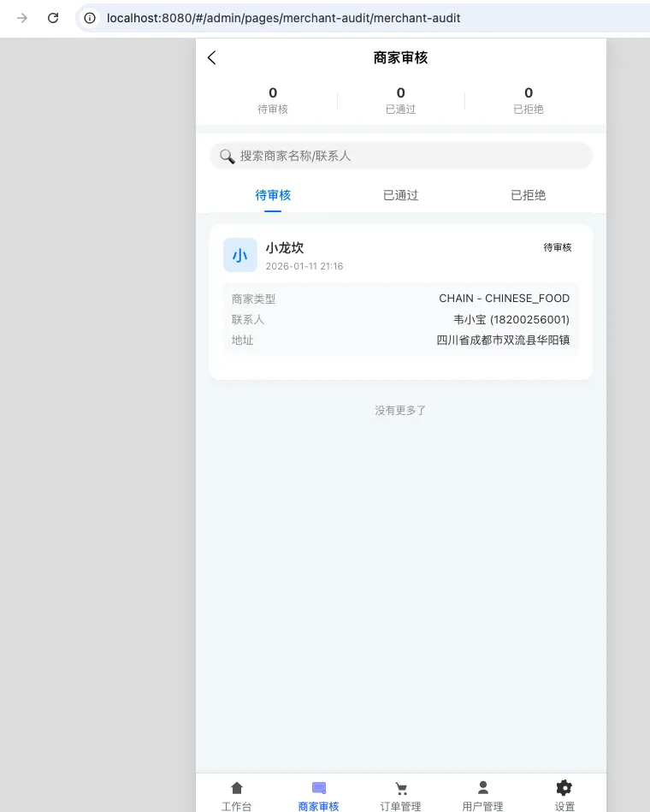Open 设置 gear icon
650x812 pixels.
(564, 788)
